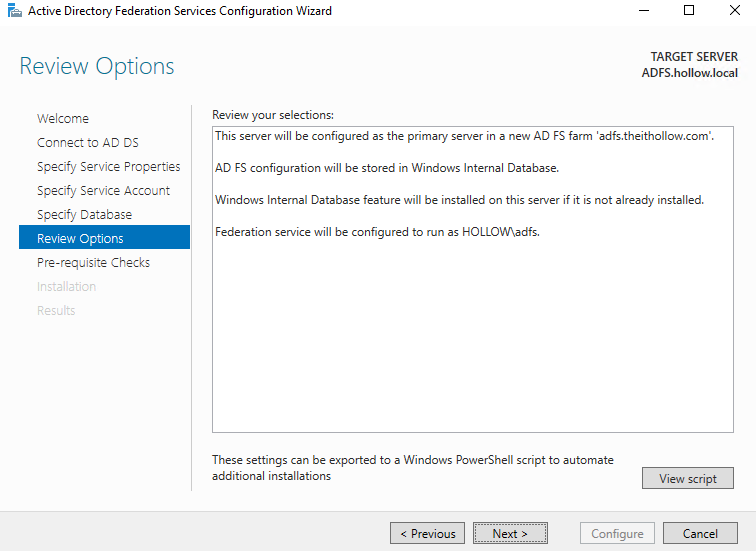
Task: Maximize the wizard window
Action: [689, 10]
